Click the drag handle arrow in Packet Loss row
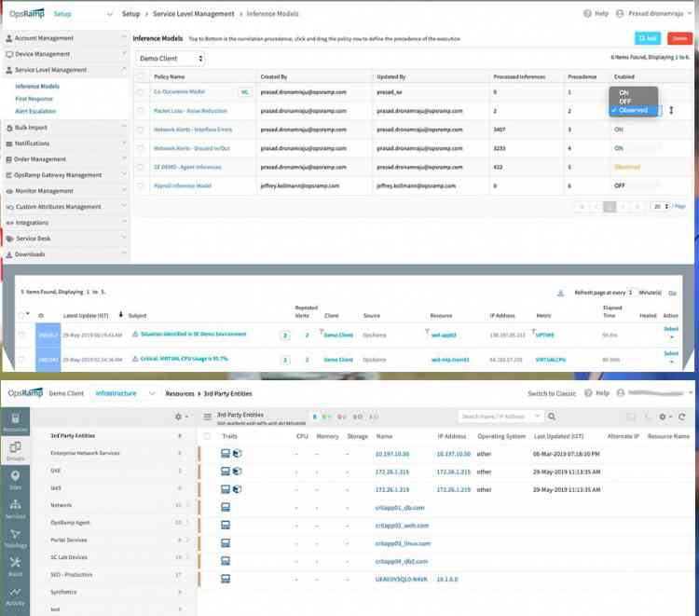 click(x=671, y=110)
